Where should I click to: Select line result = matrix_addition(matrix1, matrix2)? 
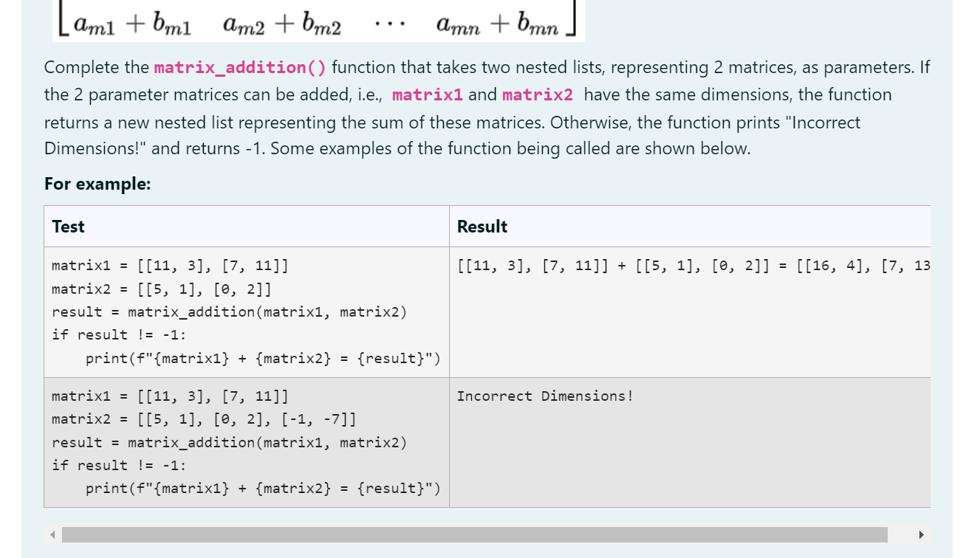click(x=230, y=311)
